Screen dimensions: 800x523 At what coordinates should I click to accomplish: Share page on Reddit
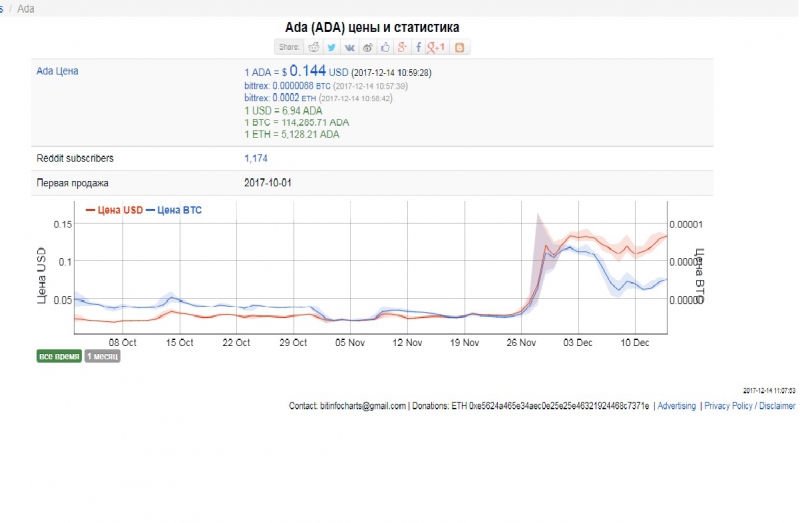tap(314, 47)
